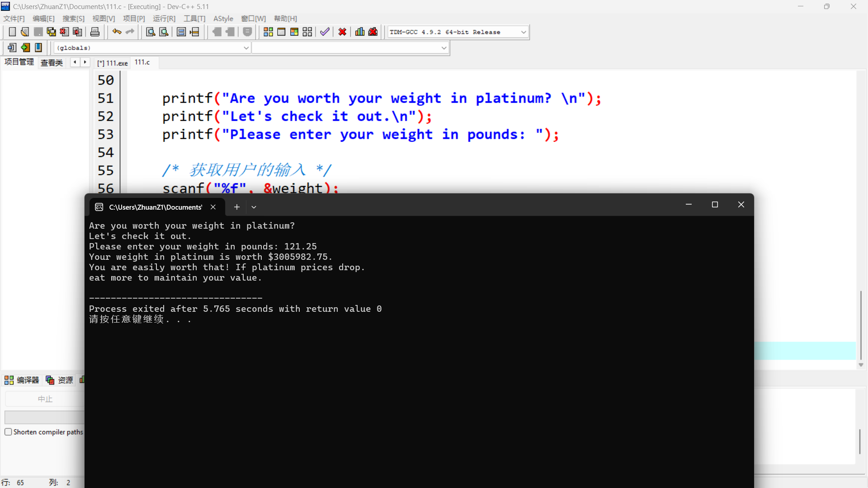Viewport: 868px width, 488px height.
Task: Click the Save all files icon
Action: coord(52,32)
